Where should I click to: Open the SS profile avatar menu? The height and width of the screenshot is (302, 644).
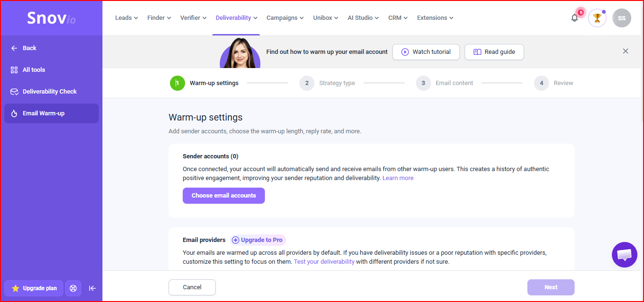(621, 17)
